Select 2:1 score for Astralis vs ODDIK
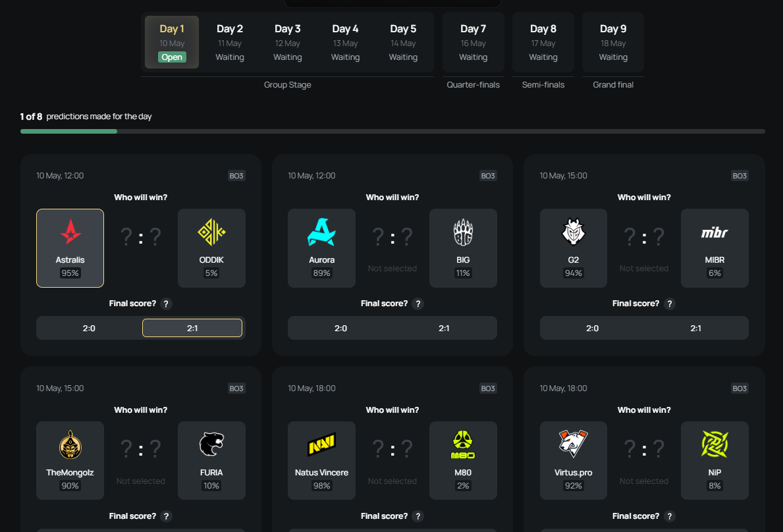The width and height of the screenshot is (783, 532). pyautogui.click(x=192, y=328)
